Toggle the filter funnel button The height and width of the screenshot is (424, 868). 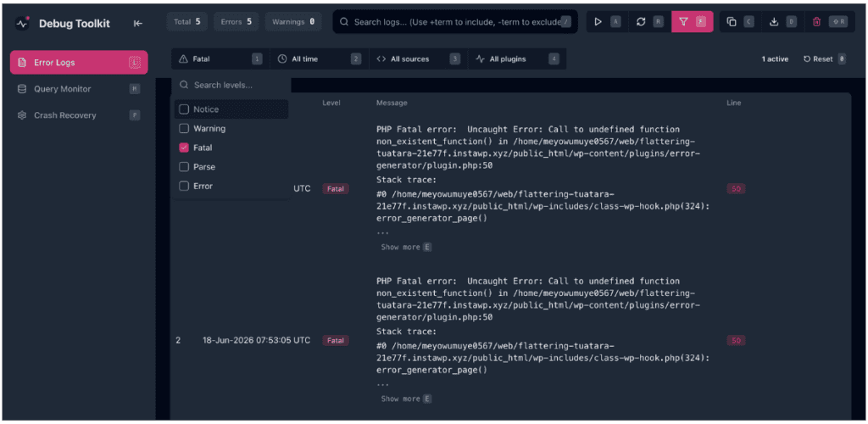(692, 21)
